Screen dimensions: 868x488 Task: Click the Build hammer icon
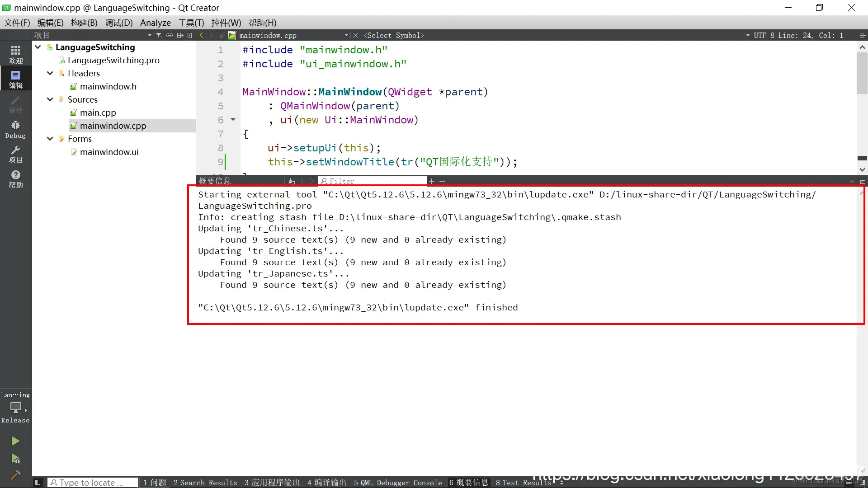point(15,475)
